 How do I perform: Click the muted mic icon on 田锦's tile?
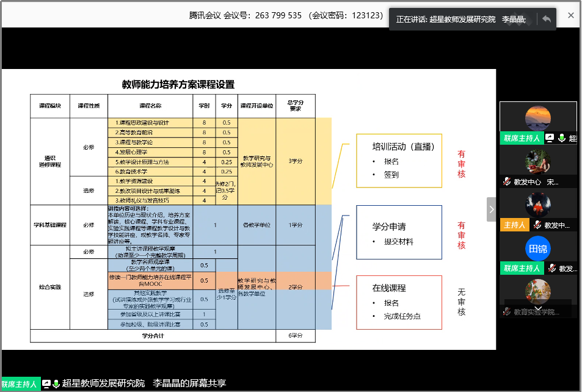552,268
